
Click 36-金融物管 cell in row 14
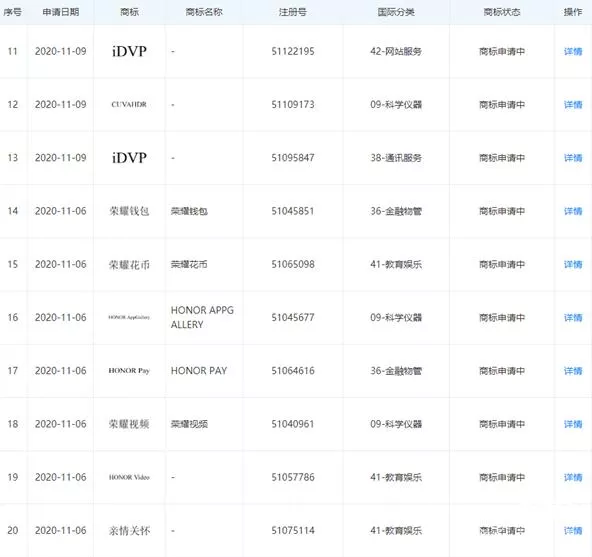[396, 211]
